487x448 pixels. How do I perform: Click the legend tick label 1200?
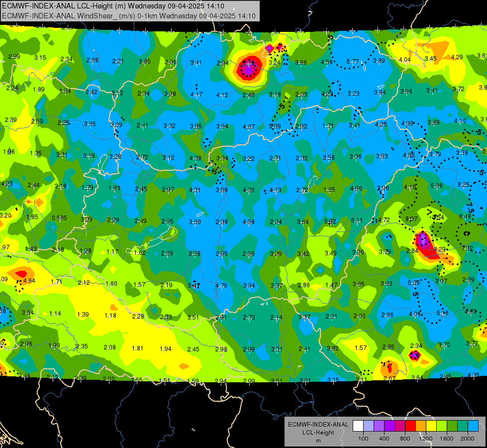[x=425, y=439]
